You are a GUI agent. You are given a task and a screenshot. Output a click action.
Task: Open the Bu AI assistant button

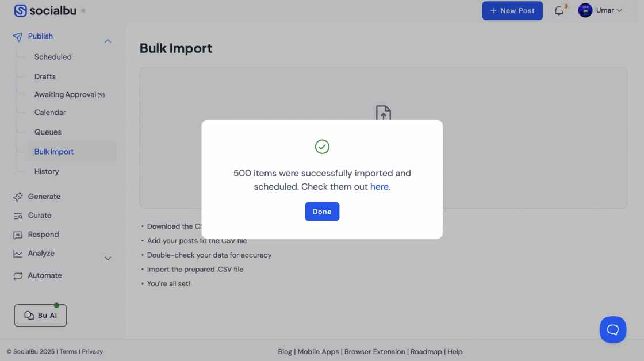click(40, 316)
